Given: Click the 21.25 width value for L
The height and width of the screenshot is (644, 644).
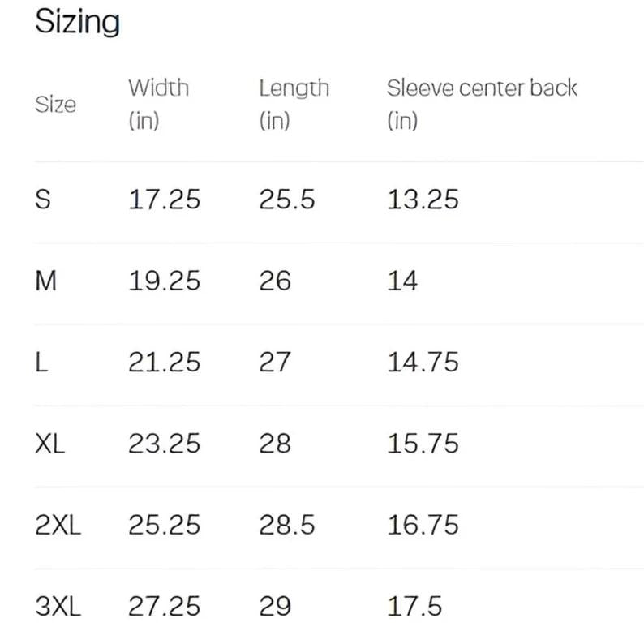Looking at the screenshot, I should 164,363.
